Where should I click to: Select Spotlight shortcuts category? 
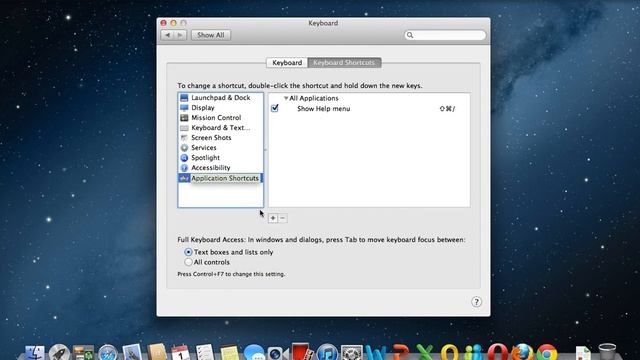(220, 158)
